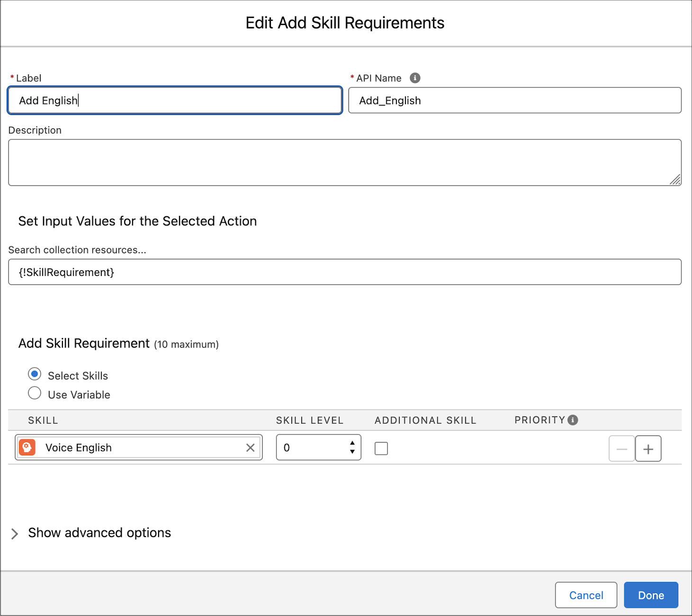This screenshot has height=616, width=692.
Task: Click the API Name info icon
Action: 415,78
